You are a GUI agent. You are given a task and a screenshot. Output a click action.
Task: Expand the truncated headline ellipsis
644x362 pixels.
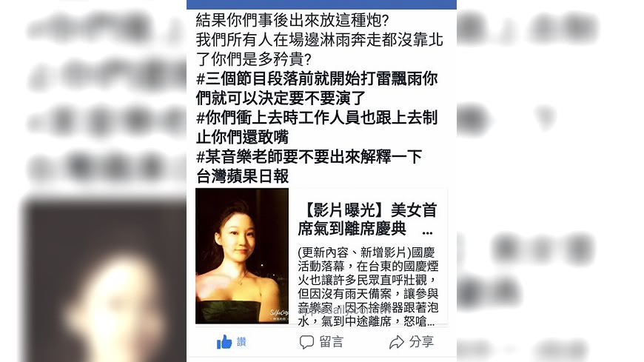[427, 232]
